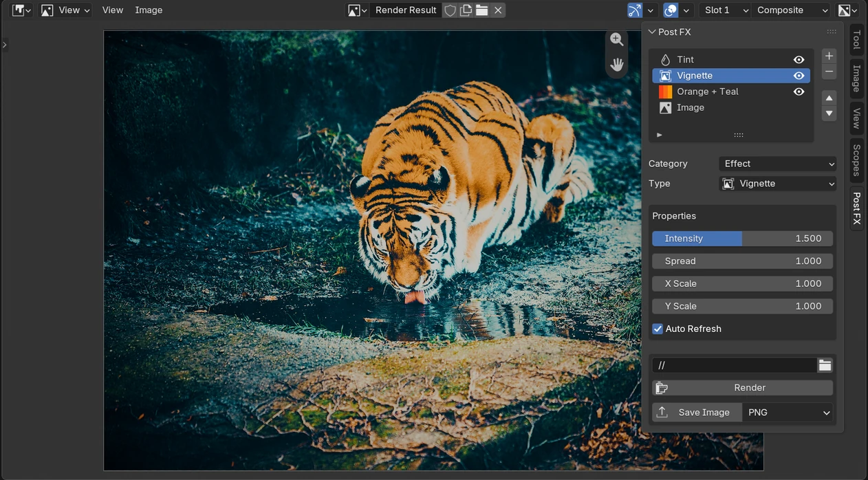Open the Slot 1 dropdown
The height and width of the screenshot is (480, 868).
[x=724, y=10]
